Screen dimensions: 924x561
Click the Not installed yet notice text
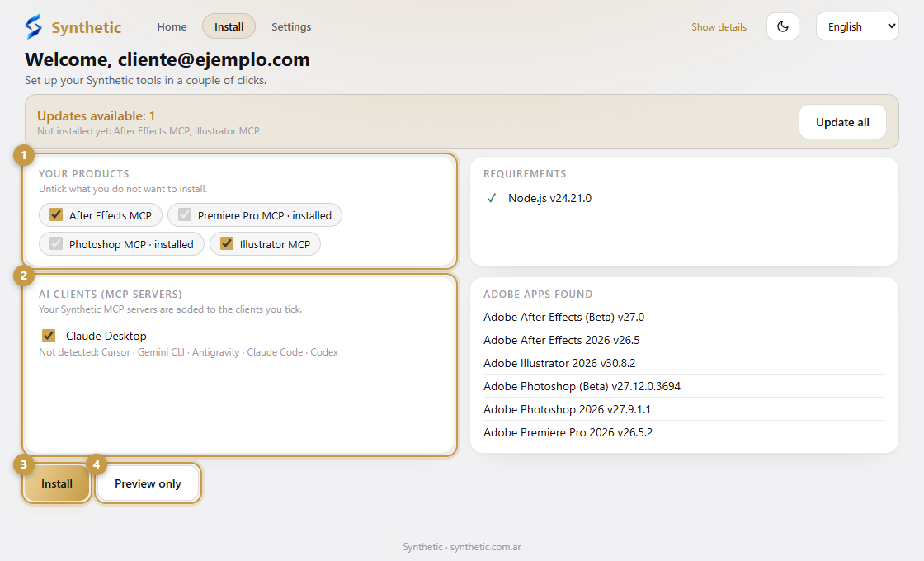[148, 131]
